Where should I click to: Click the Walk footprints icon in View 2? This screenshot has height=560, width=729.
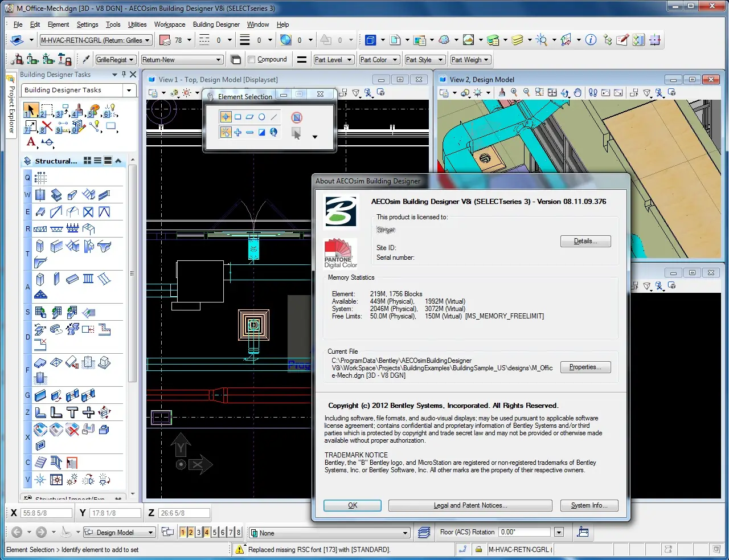pos(593,92)
